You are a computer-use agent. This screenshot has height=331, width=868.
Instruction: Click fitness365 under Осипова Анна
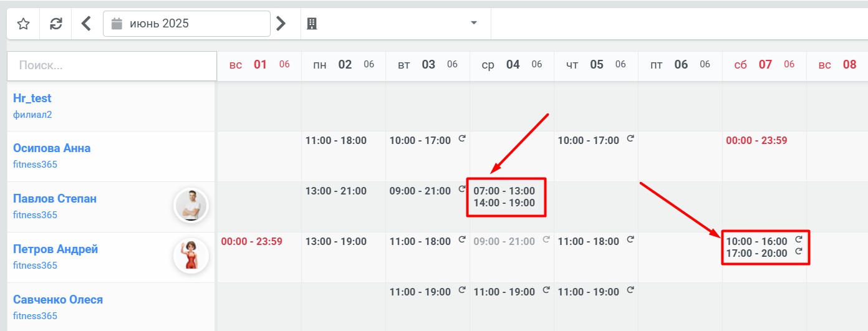pyautogui.click(x=35, y=165)
